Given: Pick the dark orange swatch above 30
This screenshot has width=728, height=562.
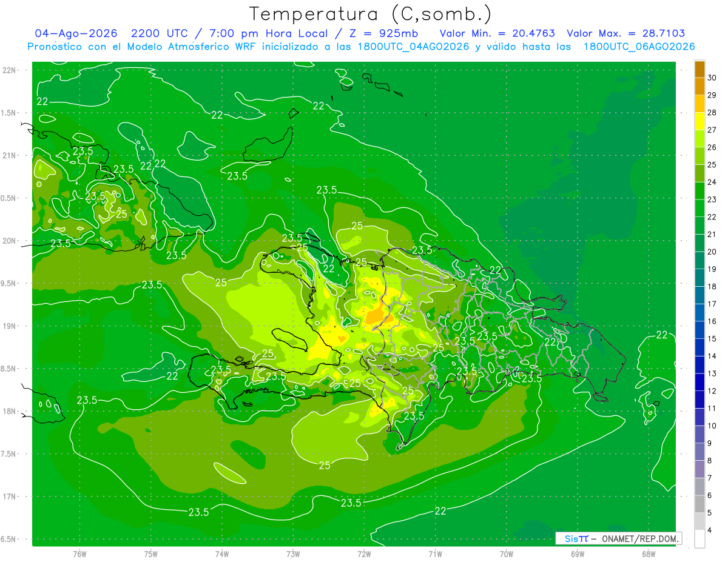Looking at the screenshot, I should coord(699,69).
